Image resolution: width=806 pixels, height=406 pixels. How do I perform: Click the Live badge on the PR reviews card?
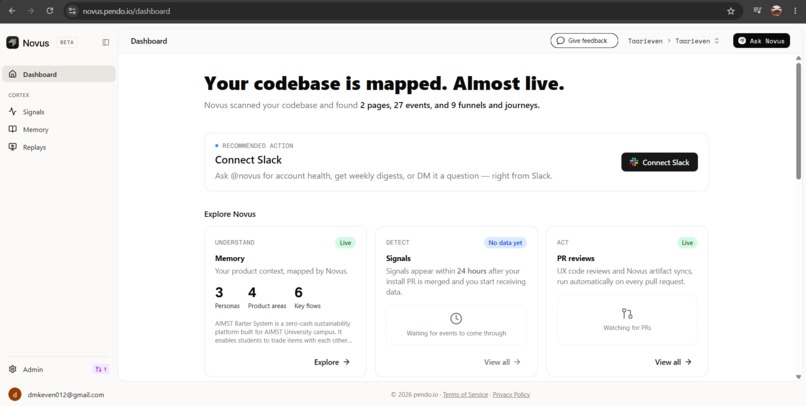coord(687,243)
